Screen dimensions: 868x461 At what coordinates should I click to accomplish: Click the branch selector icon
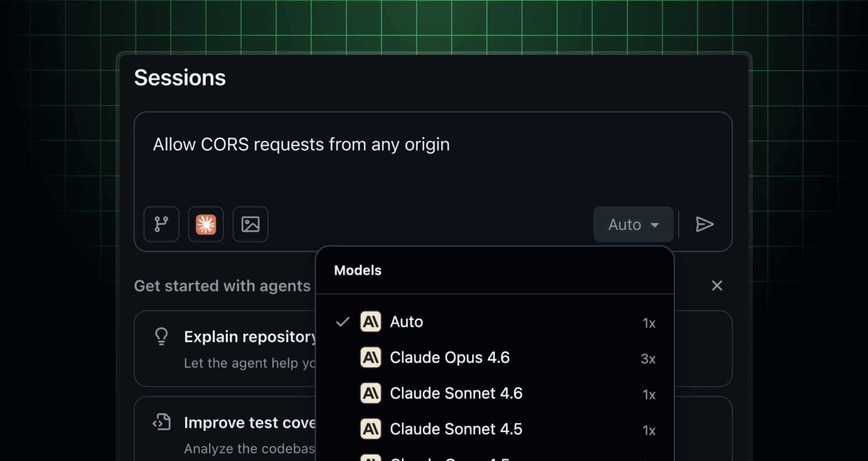pyautogui.click(x=161, y=224)
